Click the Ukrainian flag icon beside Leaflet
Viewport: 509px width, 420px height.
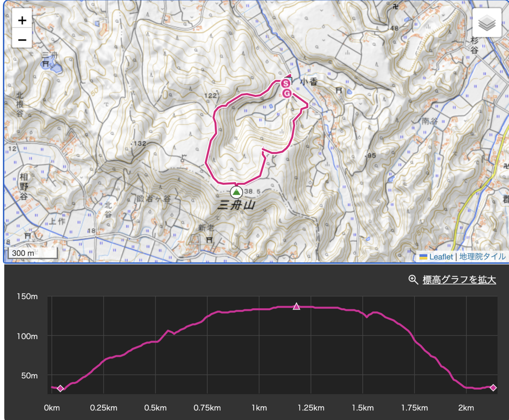423,256
